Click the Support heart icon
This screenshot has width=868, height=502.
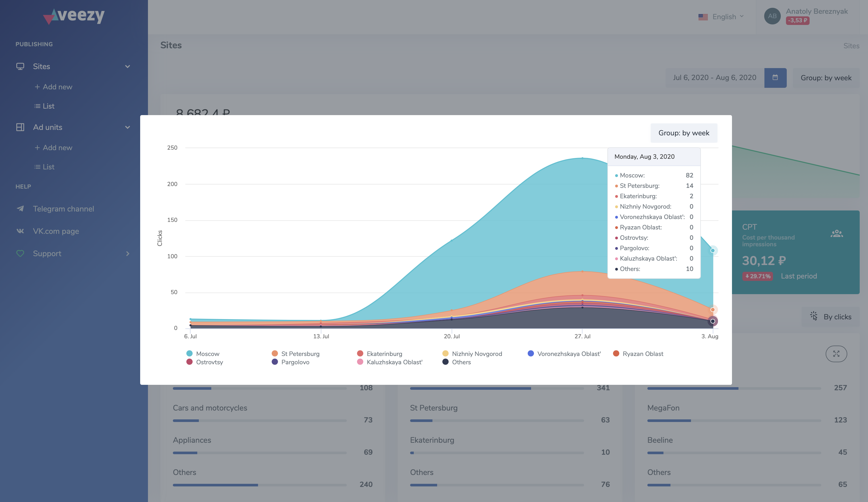tap(20, 253)
